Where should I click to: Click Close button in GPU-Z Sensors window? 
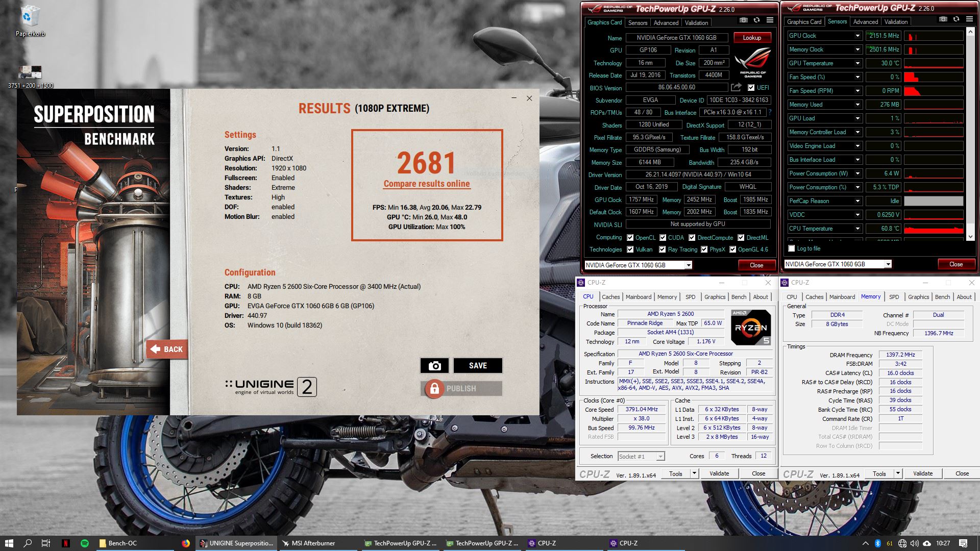coord(956,264)
